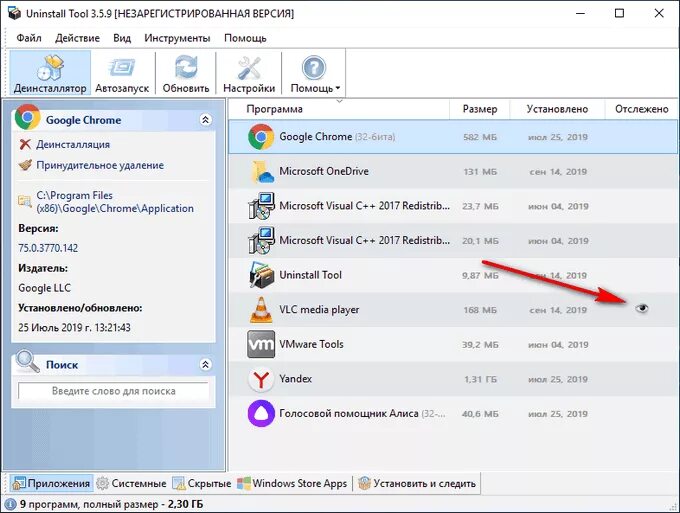This screenshot has width=680, height=513.
Task: Click the Google Chrome logo in details panel
Action: pos(27,117)
